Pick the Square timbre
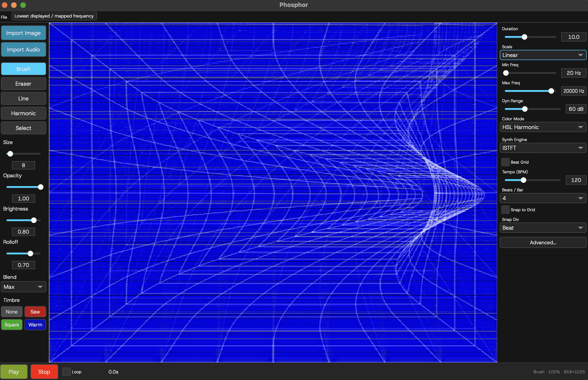588x380 pixels. [12, 325]
